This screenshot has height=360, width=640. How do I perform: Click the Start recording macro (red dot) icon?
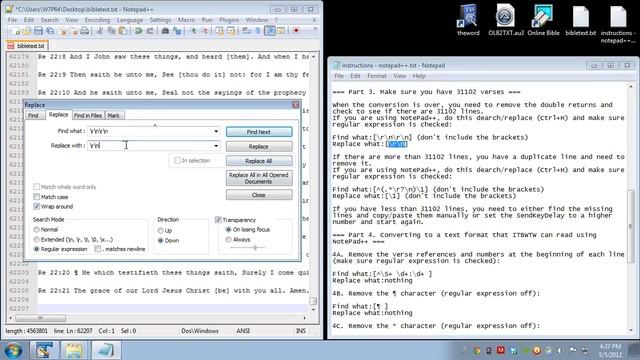[296, 31]
